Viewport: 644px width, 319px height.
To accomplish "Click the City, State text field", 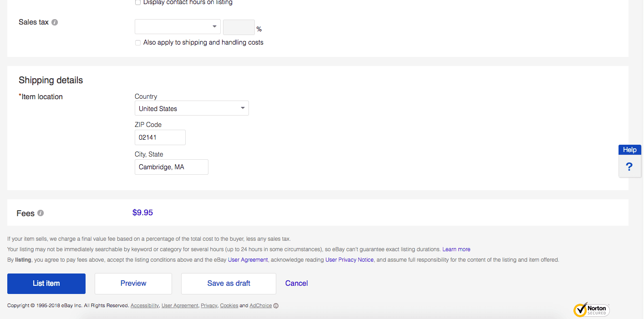I will tap(171, 167).
